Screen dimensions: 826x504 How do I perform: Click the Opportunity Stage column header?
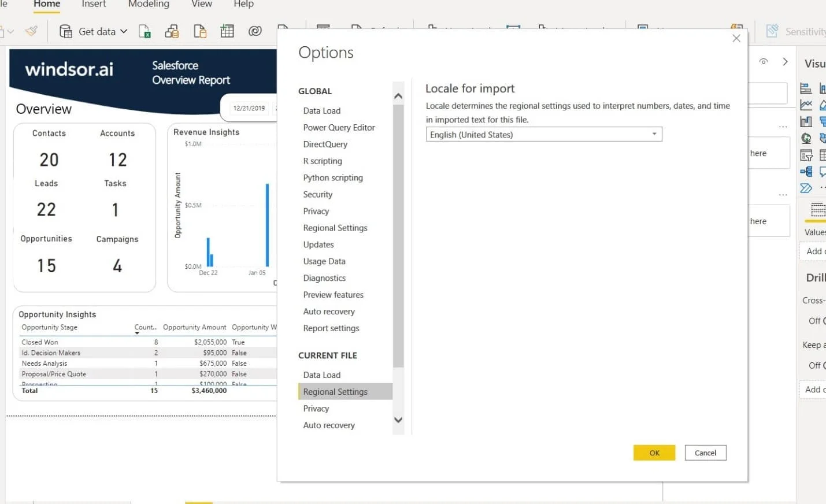[x=50, y=327]
